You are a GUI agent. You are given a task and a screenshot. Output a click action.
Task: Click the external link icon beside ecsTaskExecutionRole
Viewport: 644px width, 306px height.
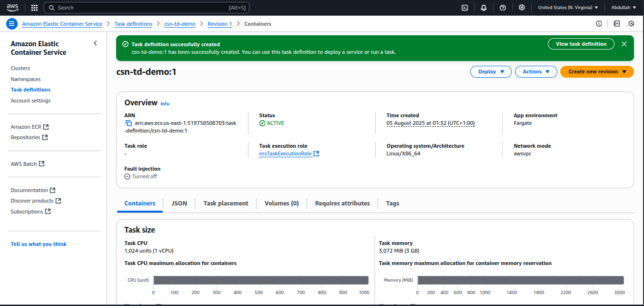(x=317, y=153)
